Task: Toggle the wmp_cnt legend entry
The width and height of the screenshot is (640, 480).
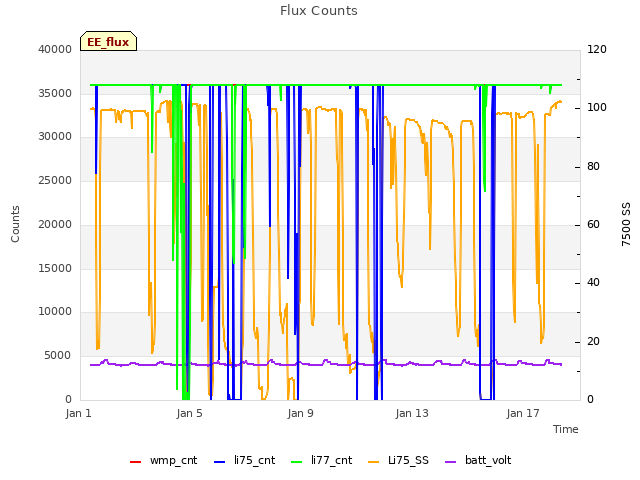Action: click(x=163, y=461)
